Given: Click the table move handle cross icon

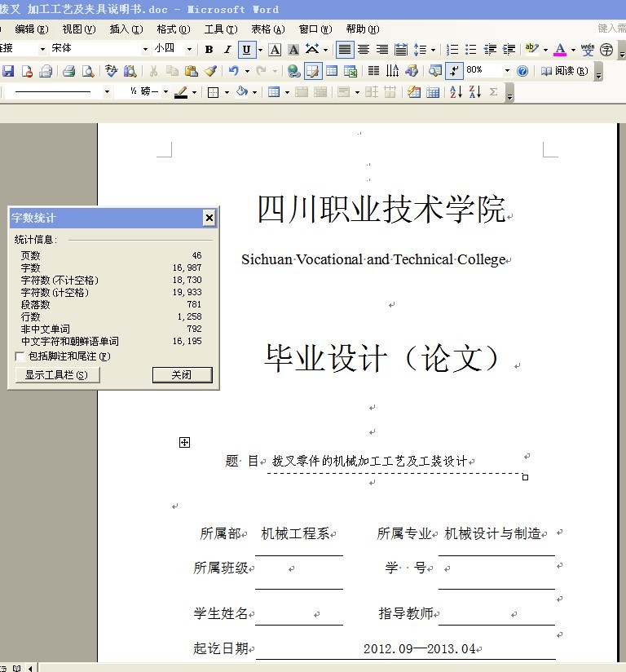Looking at the screenshot, I should point(184,442).
